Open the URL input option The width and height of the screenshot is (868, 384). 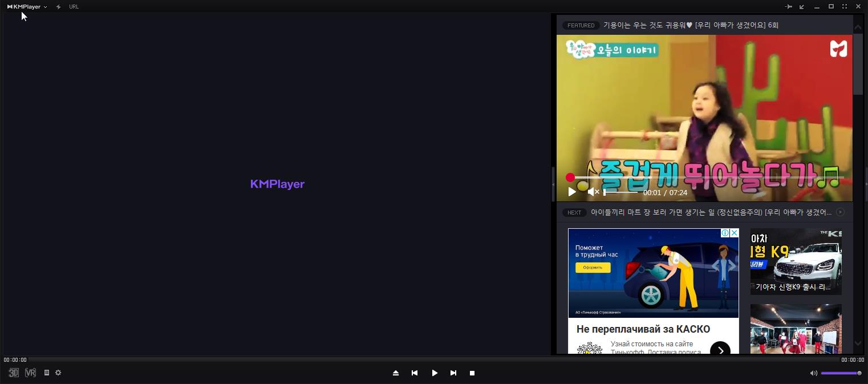pos(74,7)
